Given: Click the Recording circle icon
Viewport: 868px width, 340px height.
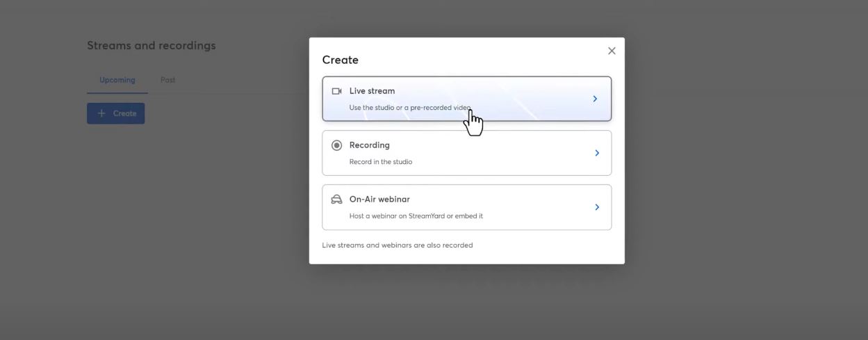Looking at the screenshot, I should coord(337,145).
